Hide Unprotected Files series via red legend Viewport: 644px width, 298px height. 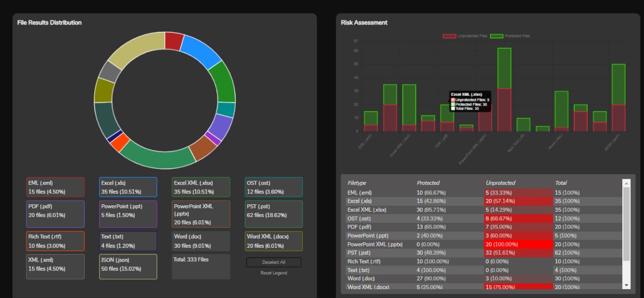click(465, 36)
